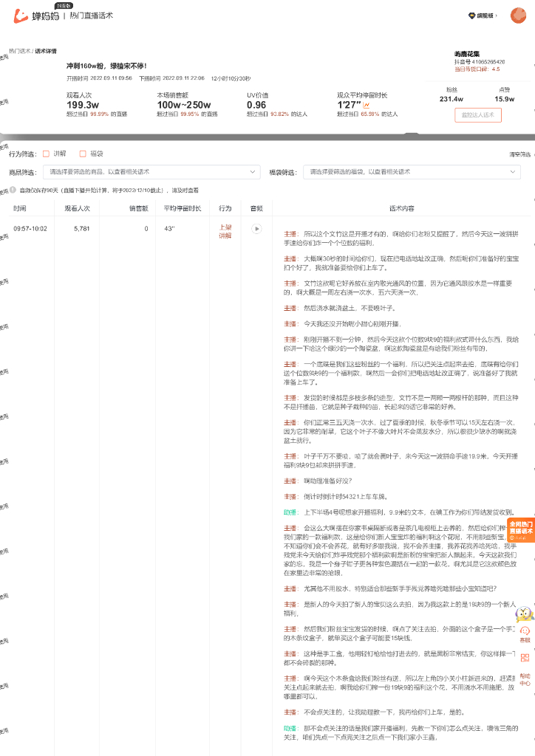Open the 全网热门直播话术 orange banner
The width and height of the screenshot is (535, 756).
[520, 530]
